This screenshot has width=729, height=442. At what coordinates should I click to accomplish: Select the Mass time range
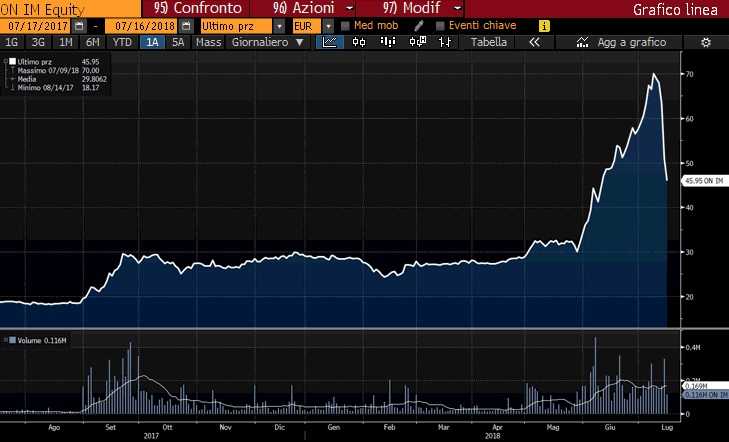[208, 42]
